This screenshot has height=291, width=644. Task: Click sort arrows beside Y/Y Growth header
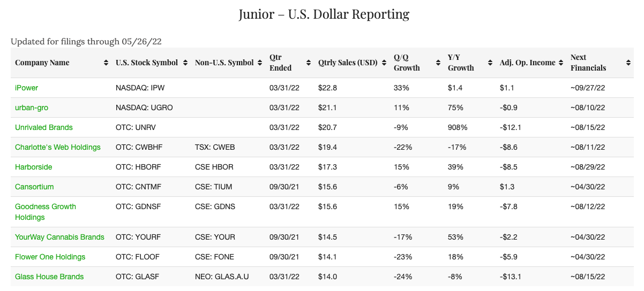[490, 63]
